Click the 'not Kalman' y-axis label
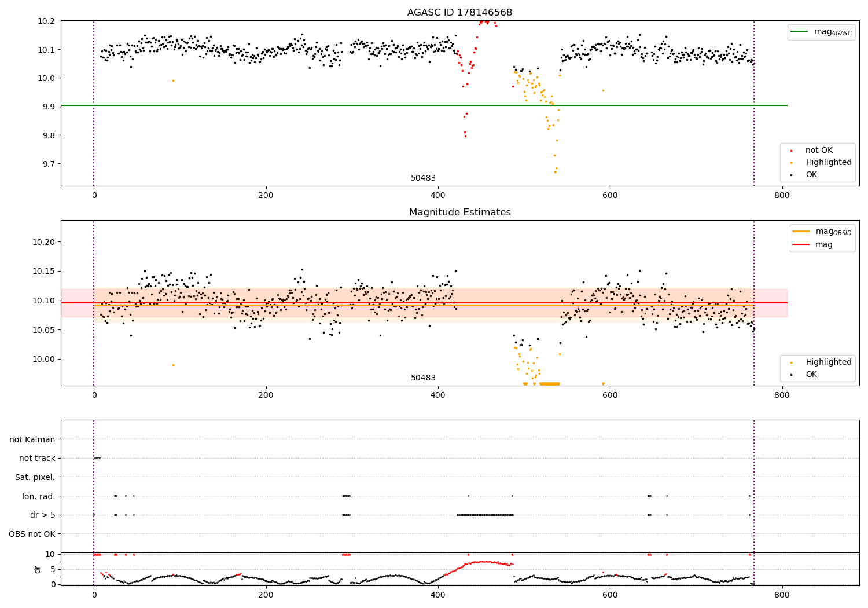868x608 pixels. tap(32, 439)
